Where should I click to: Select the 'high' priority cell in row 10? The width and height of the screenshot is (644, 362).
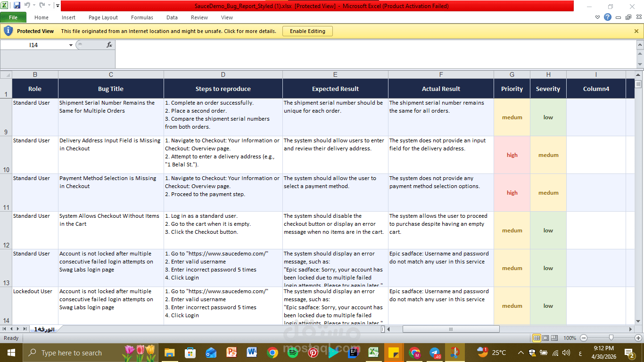[x=512, y=155]
